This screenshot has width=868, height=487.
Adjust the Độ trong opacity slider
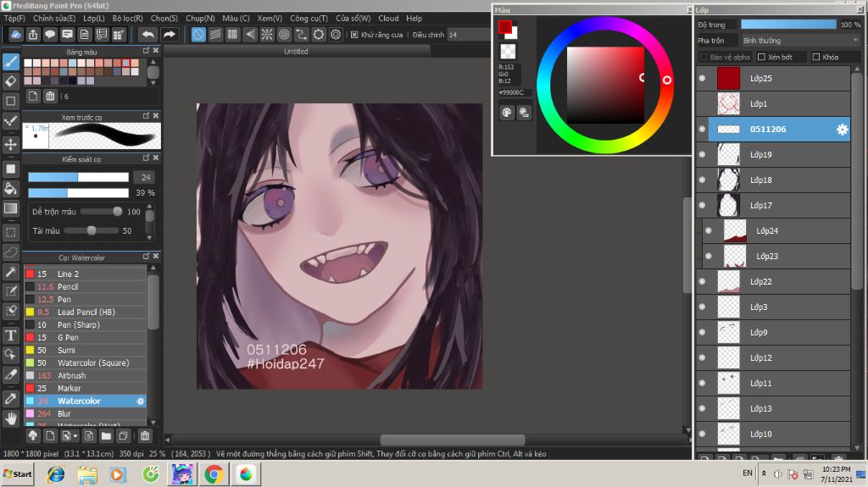788,25
